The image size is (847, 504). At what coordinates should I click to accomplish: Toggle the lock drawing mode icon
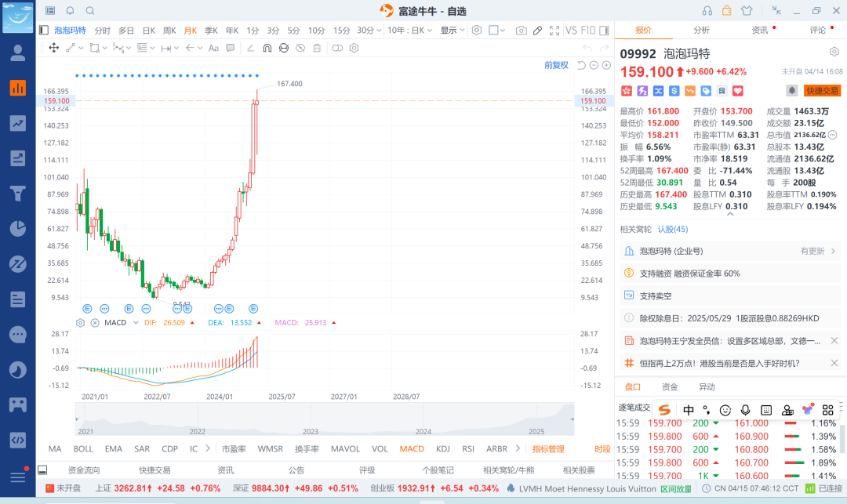click(284, 48)
